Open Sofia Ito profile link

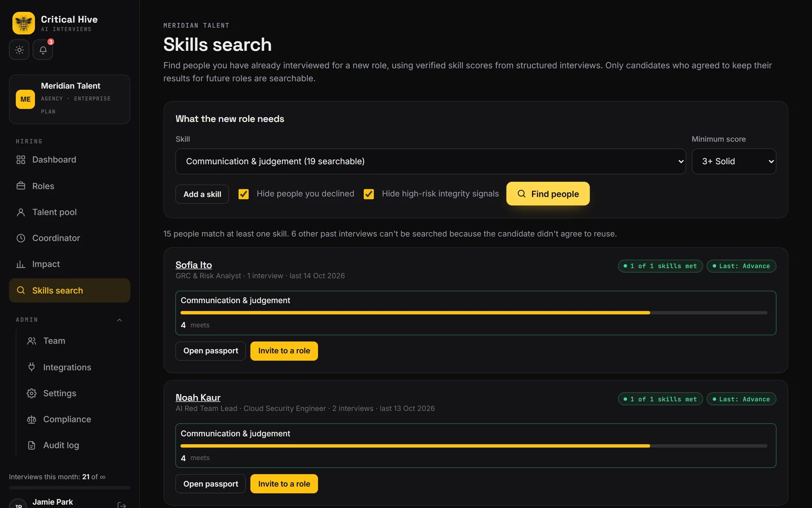(194, 265)
